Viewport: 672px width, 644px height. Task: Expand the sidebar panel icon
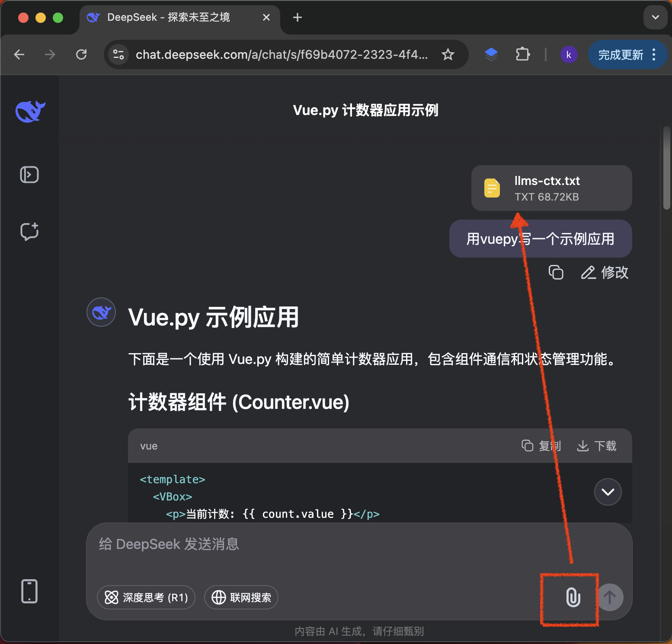[29, 175]
